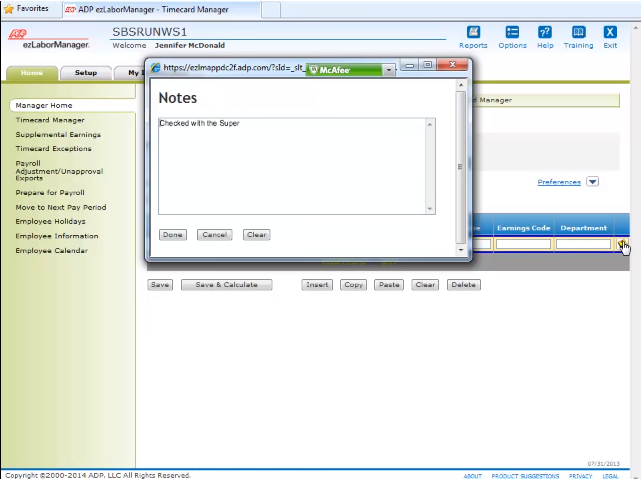Open the Reports icon in header
The image size is (641, 479).
pos(473,32)
